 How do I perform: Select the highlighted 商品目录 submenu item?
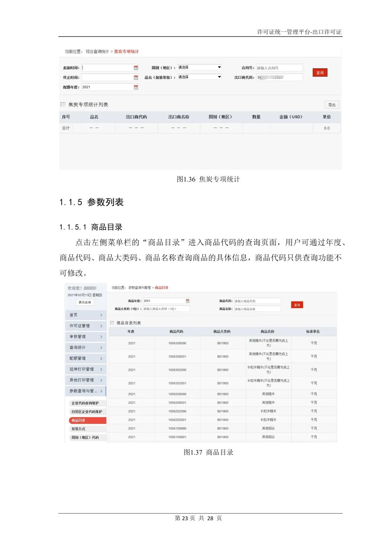(x=87, y=420)
